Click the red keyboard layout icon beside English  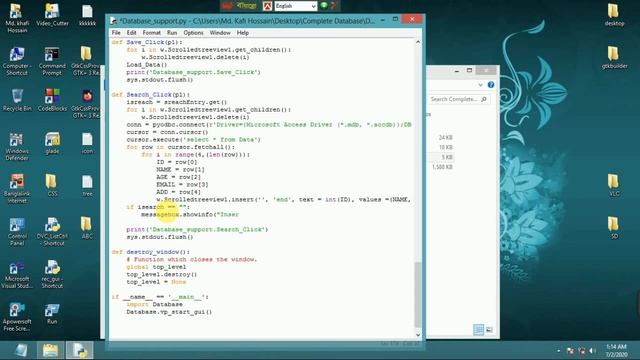[x=267, y=6]
